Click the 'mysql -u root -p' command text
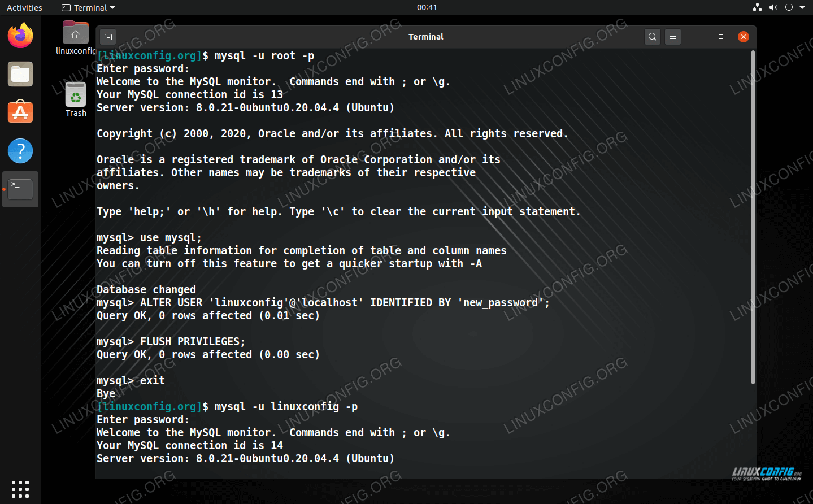The image size is (813, 504). point(264,56)
